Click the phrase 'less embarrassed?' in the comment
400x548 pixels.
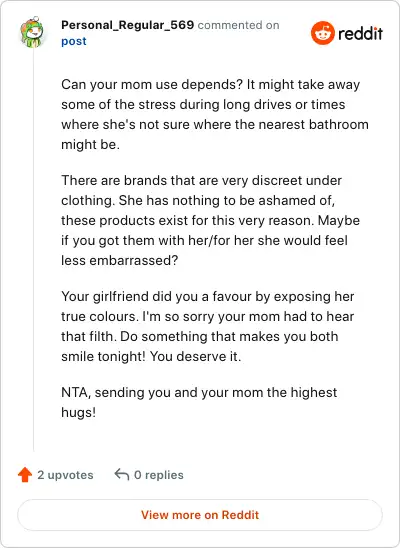pos(119,260)
